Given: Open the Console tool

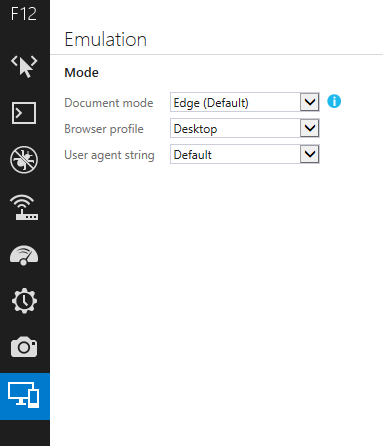Looking at the screenshot, I should tap(24, 113).
